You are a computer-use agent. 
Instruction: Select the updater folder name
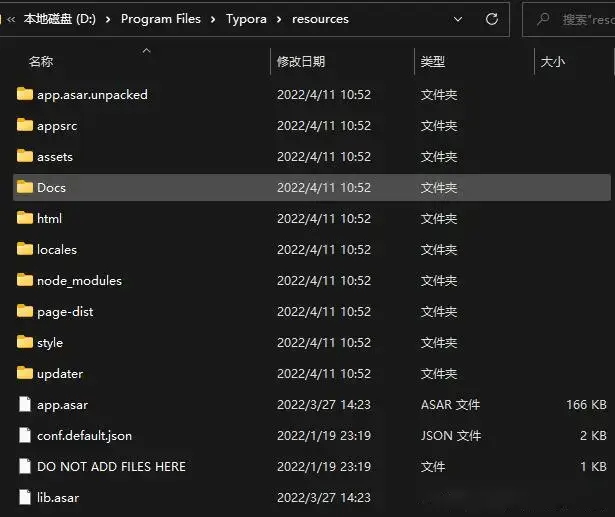point(60,374)
